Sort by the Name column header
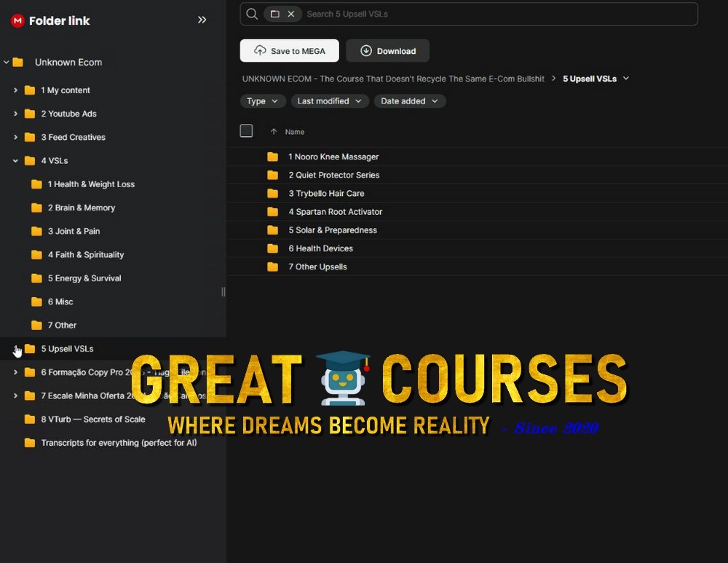The height and width of the screenshot is (563, 728). click(x=294, y=132)
